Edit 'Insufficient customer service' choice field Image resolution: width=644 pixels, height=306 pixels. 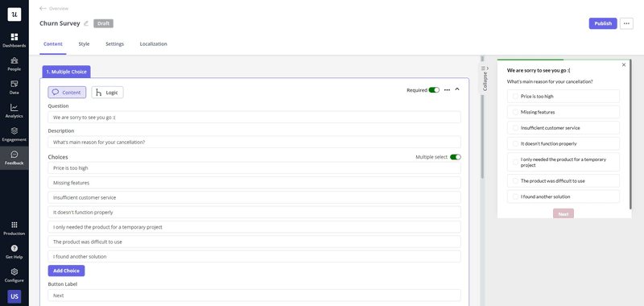254,197
